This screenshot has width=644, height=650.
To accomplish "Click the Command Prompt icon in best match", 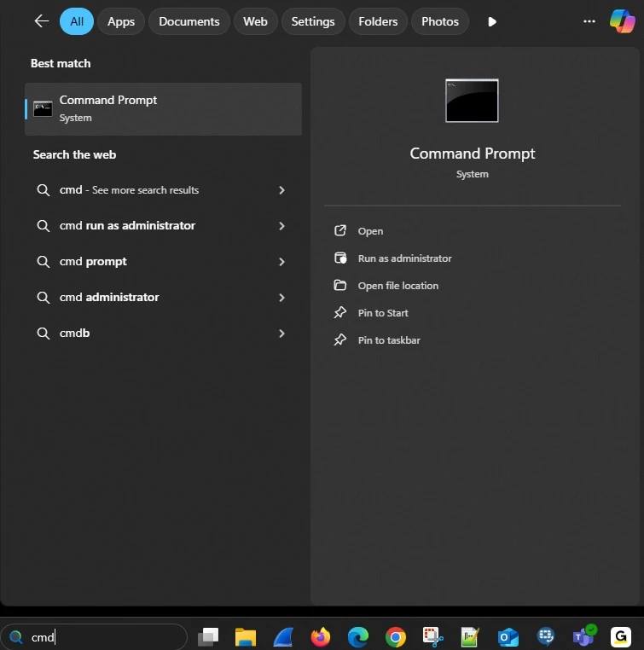I will 43,109.
